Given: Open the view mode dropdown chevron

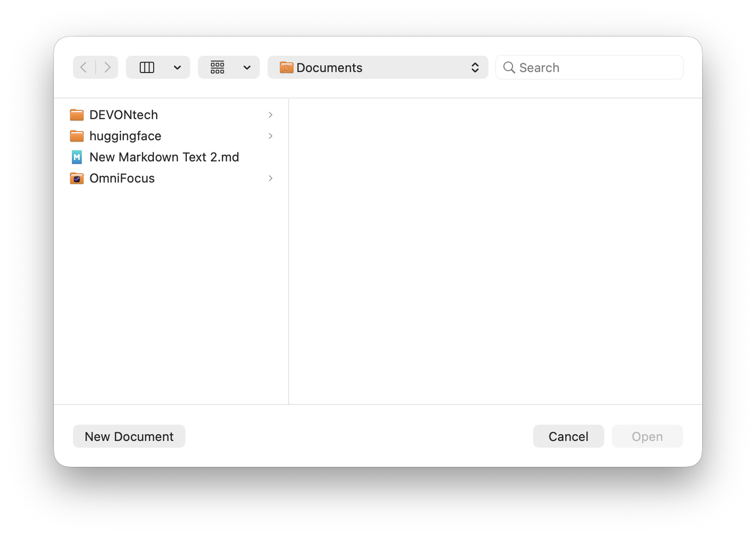Looking at the screenshot, I should tap(177, 67).
